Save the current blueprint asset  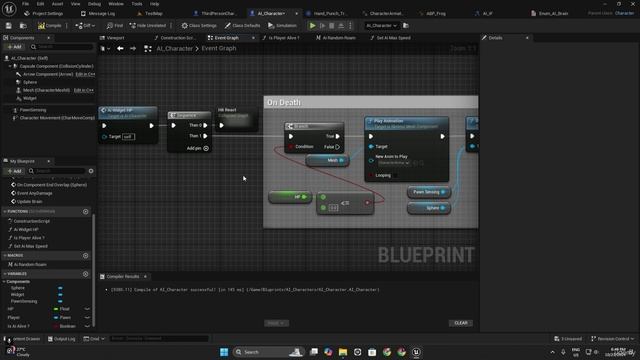click(x=9, y=26)
